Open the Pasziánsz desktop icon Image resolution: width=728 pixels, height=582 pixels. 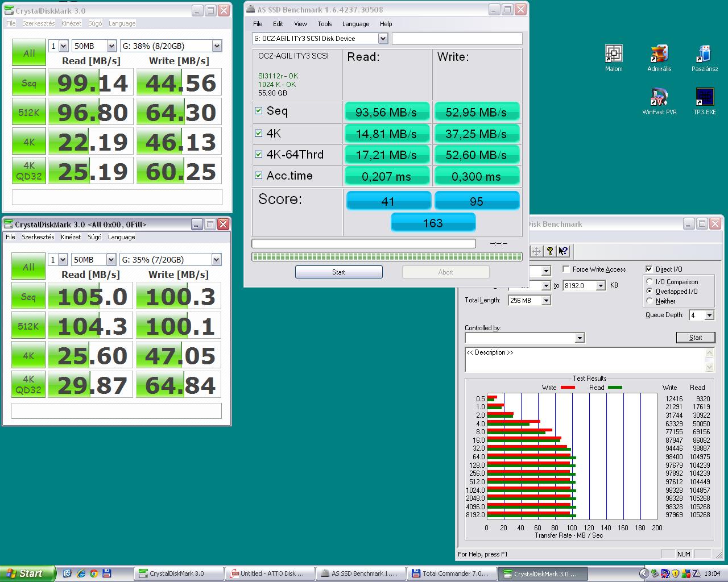click(x=704, y=55)
